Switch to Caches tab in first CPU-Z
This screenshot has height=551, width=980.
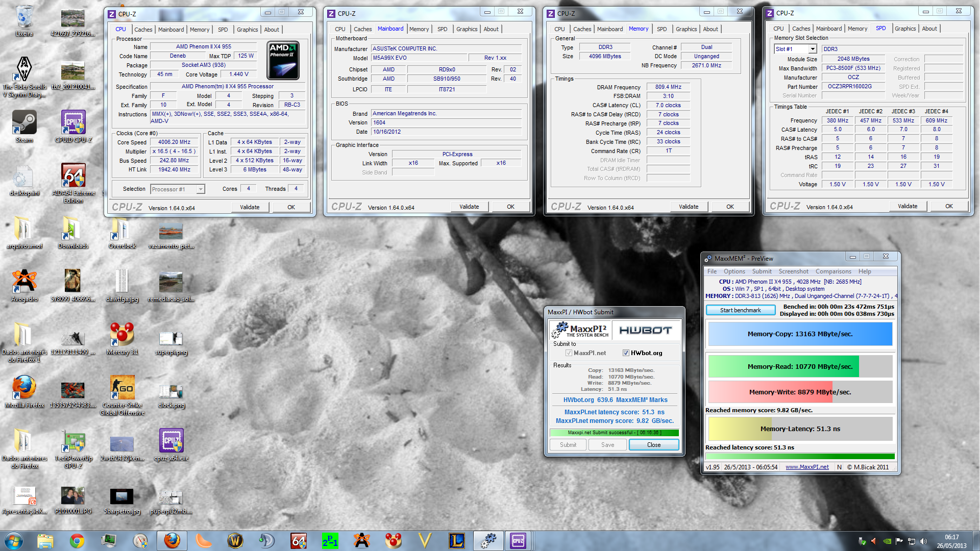pos(143,30)
